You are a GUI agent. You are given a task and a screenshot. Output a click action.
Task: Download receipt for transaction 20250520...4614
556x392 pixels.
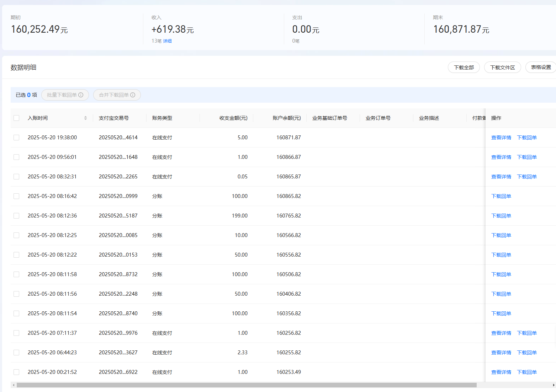527,138
